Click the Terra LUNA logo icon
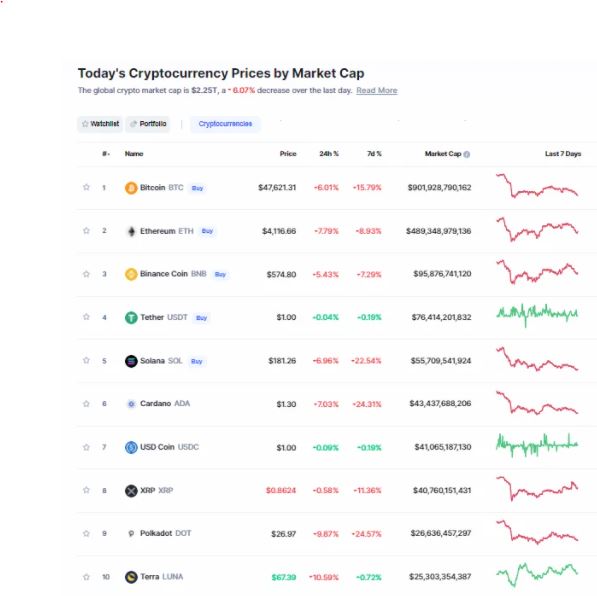Screen dimensions: 597x596 click(131, 577)
